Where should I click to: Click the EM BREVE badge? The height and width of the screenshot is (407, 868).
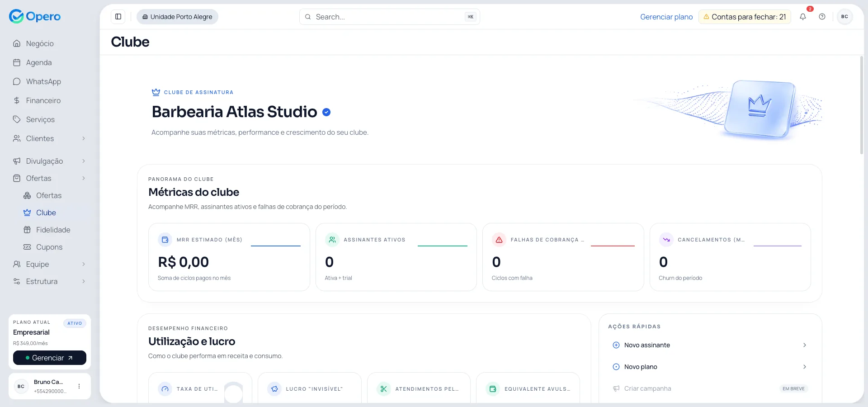click(x=793, y=388)
